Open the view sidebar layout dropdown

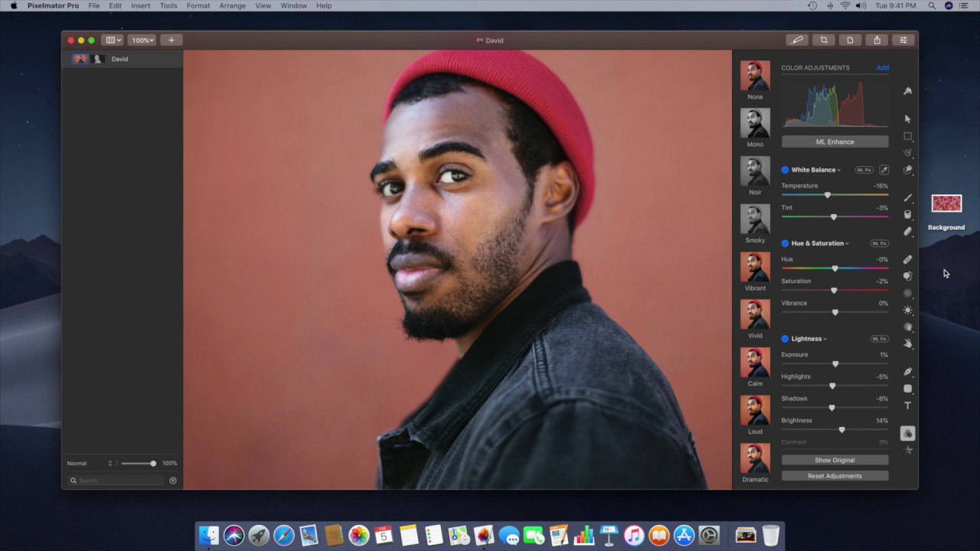tap(113, 40)
